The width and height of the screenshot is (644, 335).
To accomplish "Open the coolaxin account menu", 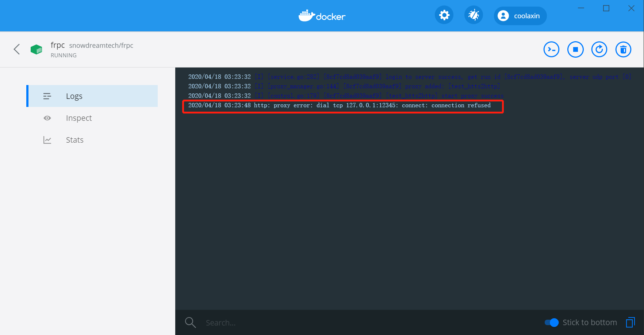I will 520,16.
